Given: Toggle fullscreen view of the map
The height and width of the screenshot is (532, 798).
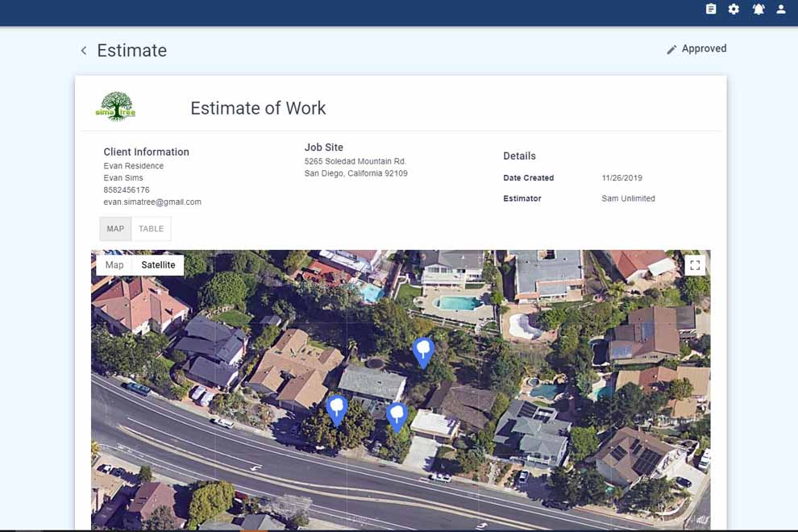Looking at the screenshot, I should pyautogui.click(x=695, y=265).
